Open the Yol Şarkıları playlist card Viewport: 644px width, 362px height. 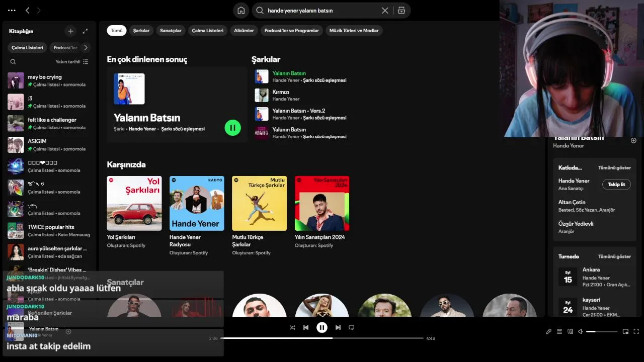134,212
